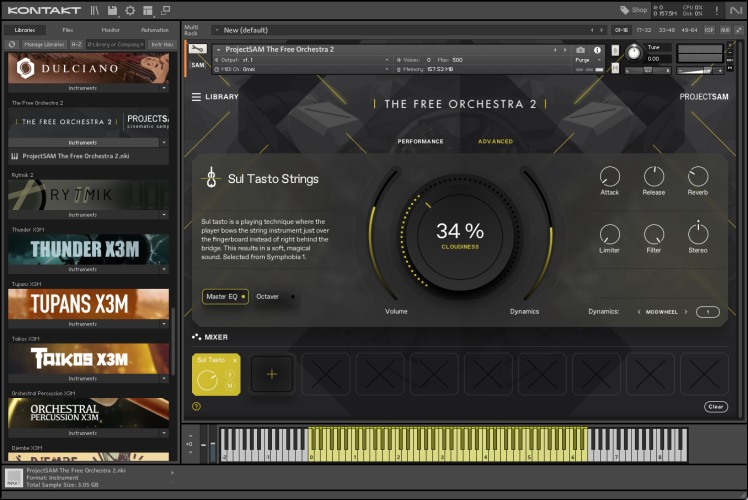Enable the Octaver toggle

click(x=275, y=296)
